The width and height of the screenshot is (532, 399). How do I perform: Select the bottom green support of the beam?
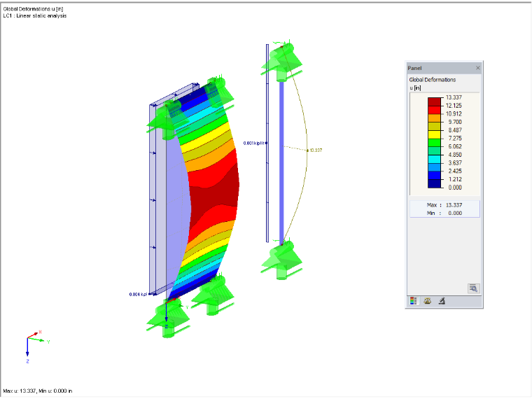click(282, 260)
